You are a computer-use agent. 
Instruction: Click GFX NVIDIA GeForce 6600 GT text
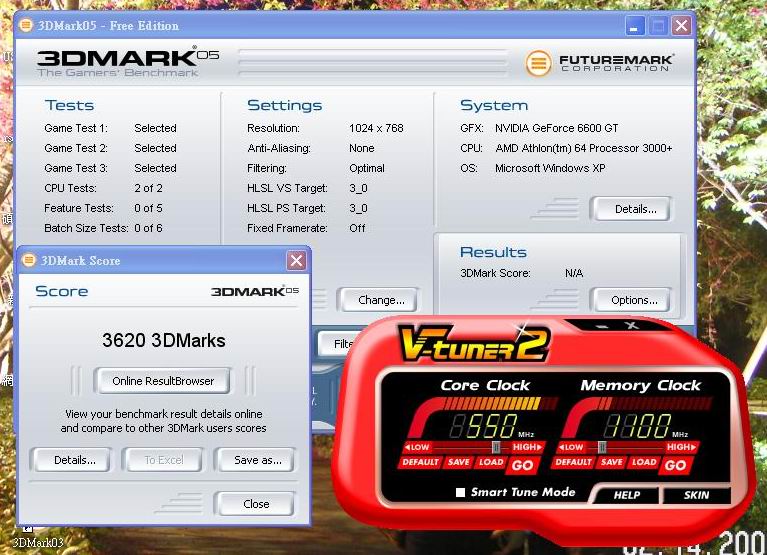556,128
